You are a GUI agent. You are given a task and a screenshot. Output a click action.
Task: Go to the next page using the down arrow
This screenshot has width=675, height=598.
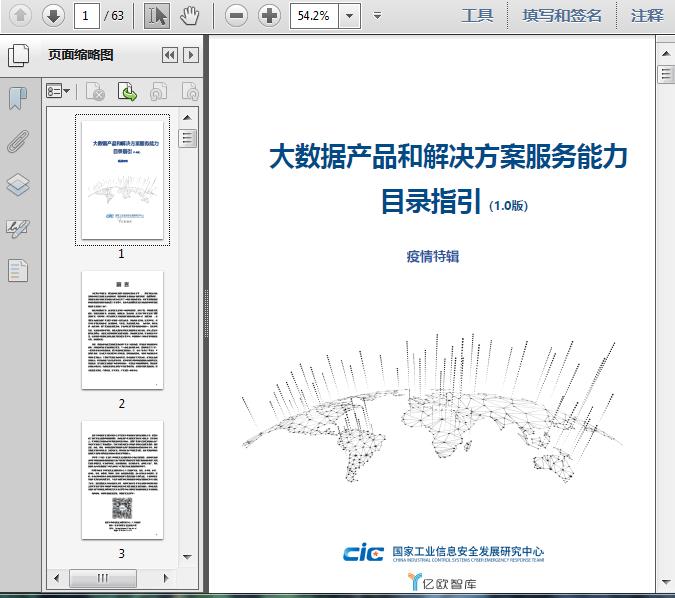click(53, 15)
